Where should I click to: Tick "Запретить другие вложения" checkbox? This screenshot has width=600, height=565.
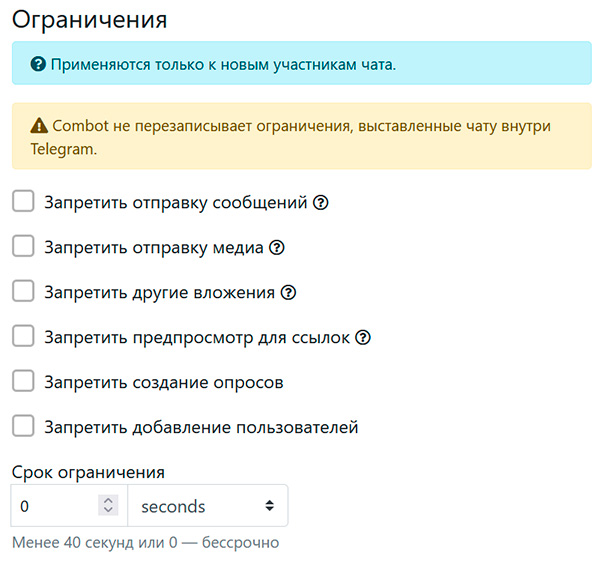(23, 292)
